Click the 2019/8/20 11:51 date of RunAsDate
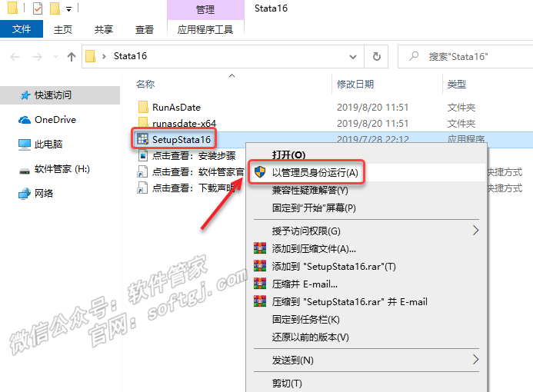This screenshot has width=533, height=392. 372,108
